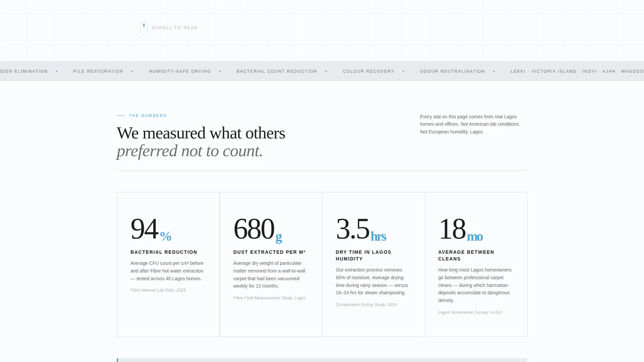Click the 94% statistic figure
This screenshot has height=362, width=644.
click(151, 229)
